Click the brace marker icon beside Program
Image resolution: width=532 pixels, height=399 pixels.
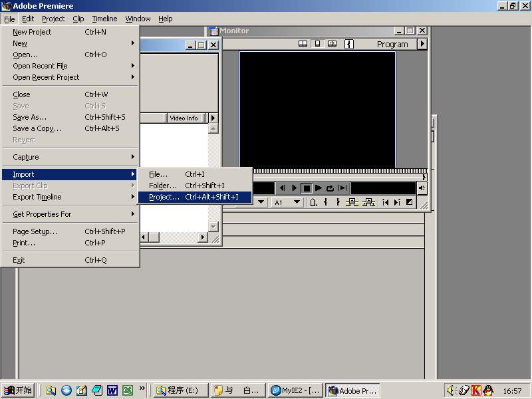349,44
